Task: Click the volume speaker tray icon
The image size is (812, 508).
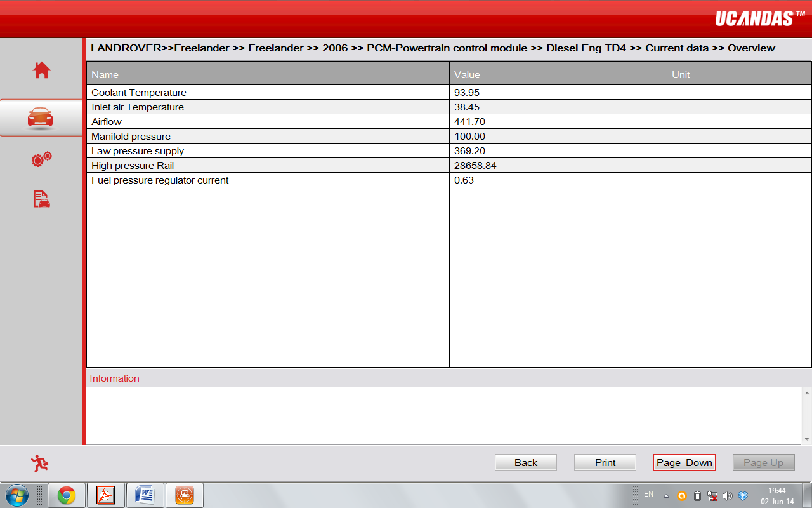Action: coord(728,496)
